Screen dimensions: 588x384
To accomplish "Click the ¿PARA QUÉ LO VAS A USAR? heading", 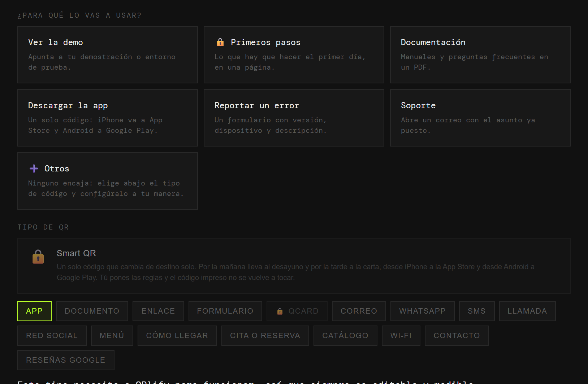I will click(79, 16).
